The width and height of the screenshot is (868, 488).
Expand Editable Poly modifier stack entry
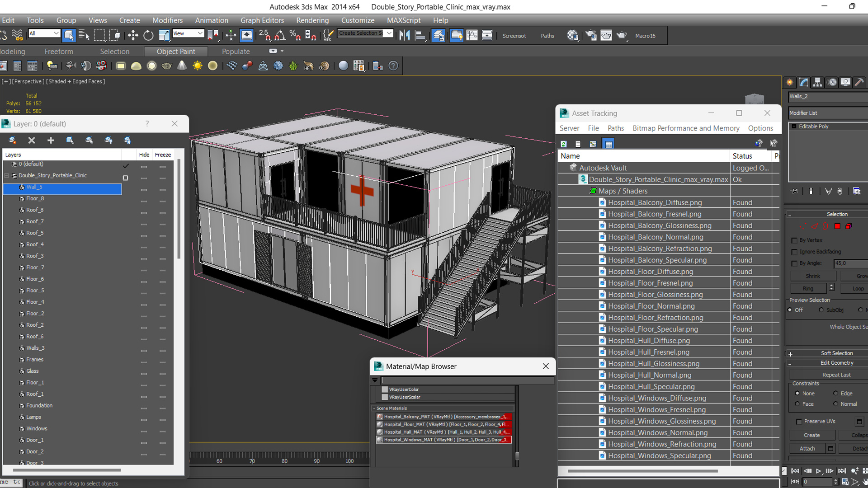[x=794, y=127]
